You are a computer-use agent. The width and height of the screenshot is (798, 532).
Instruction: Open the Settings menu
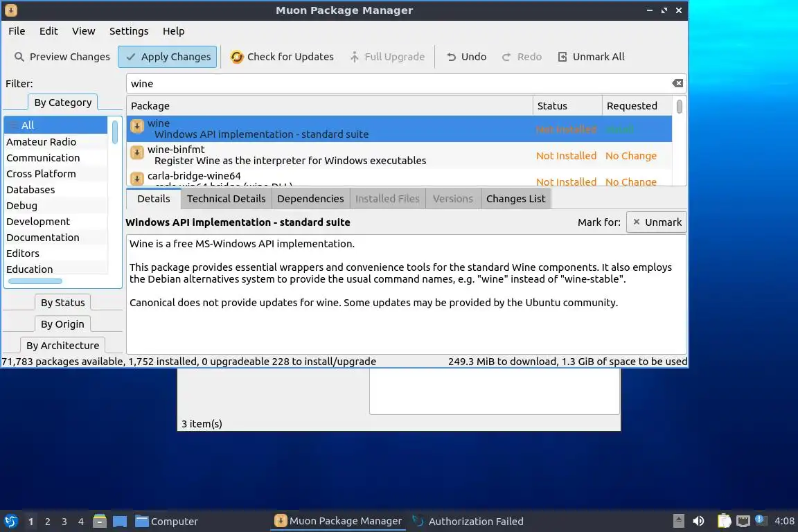point(129,31)
